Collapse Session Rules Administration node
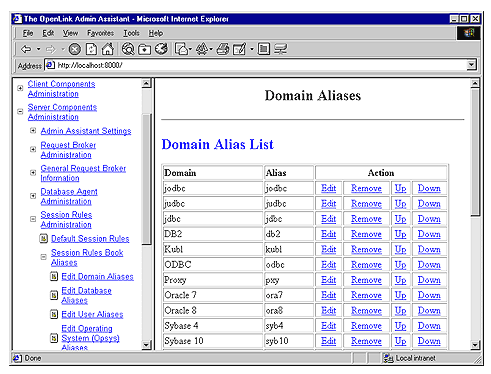 [x=33, y=219]
